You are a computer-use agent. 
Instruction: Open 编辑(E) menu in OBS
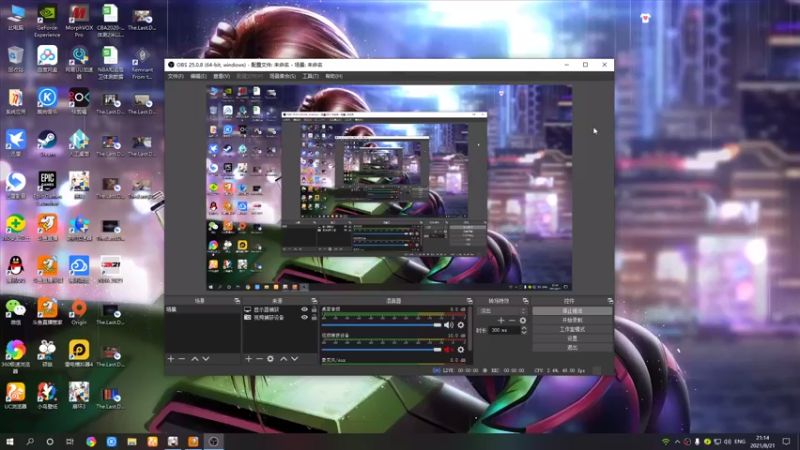tap(198, 77)
